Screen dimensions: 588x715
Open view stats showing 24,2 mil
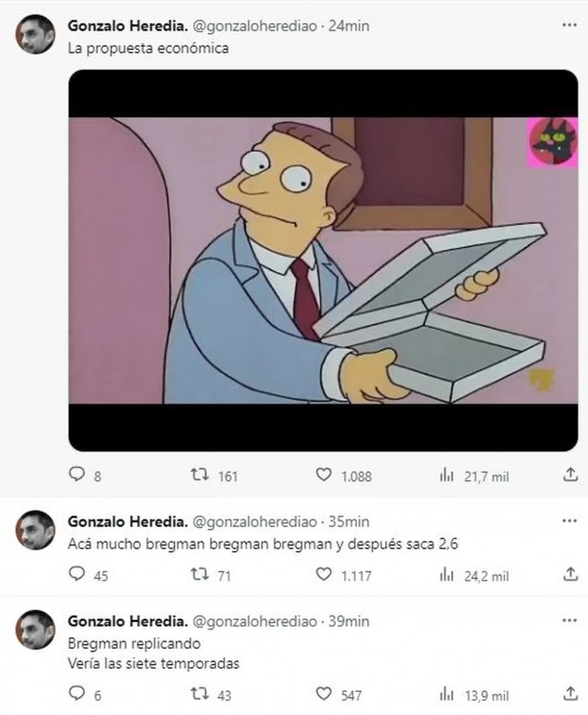coord(448,575)
